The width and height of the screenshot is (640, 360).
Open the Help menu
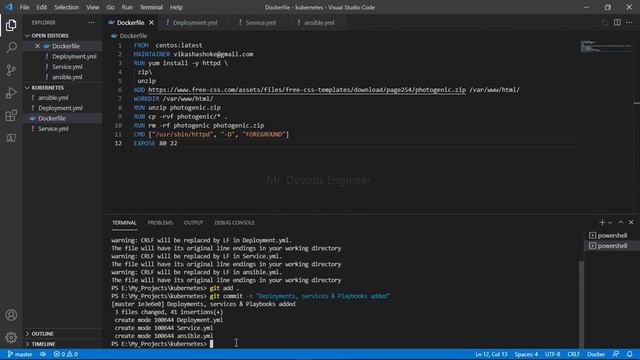(176, 7)
